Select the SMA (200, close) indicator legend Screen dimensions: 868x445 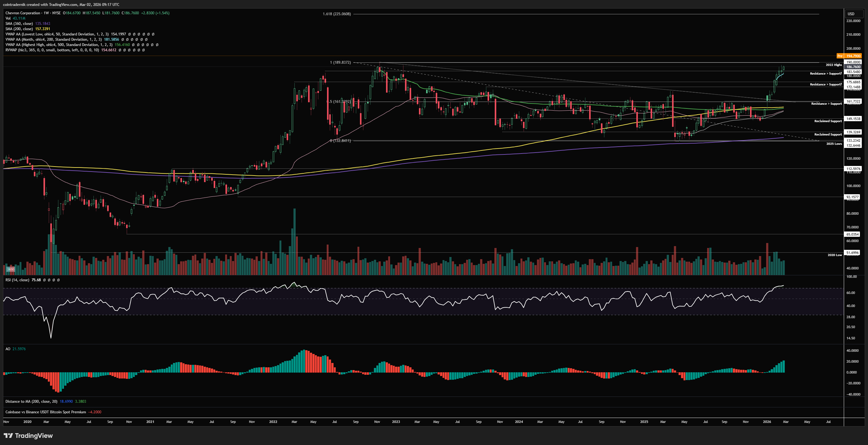pos(19,29)
